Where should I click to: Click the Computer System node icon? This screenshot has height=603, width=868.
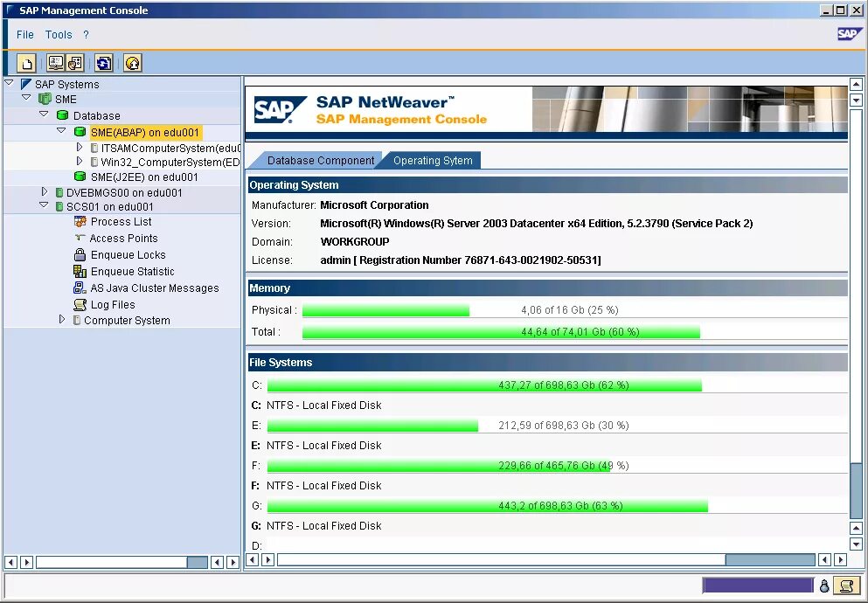coord(77,321)
